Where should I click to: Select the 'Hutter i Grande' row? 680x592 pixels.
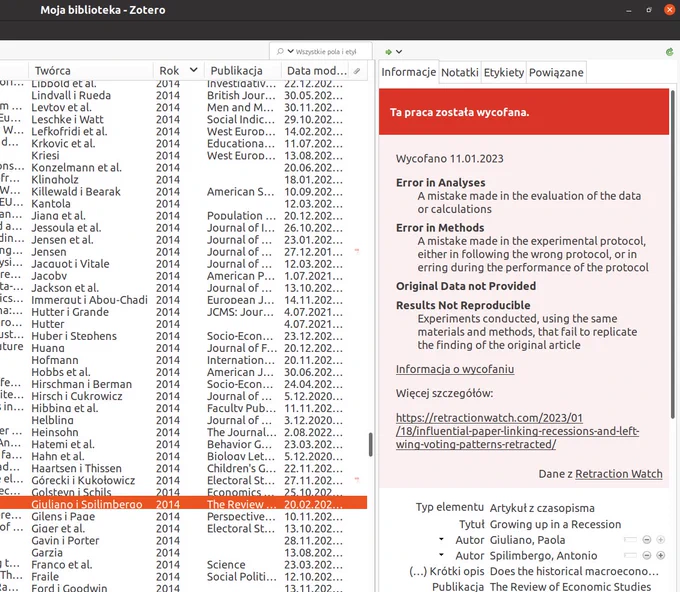(183, 312)
